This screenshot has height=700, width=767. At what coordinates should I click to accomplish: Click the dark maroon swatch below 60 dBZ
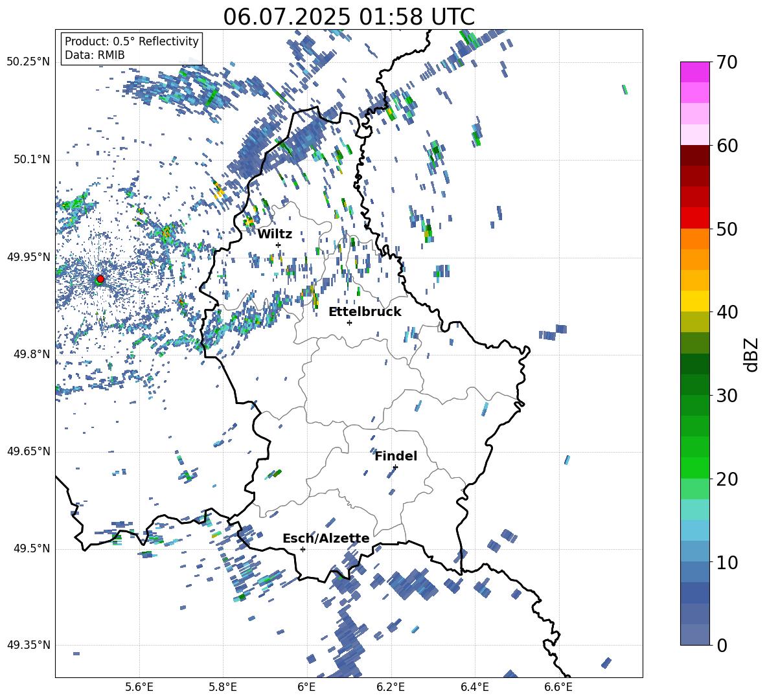[x=695, y=155]
